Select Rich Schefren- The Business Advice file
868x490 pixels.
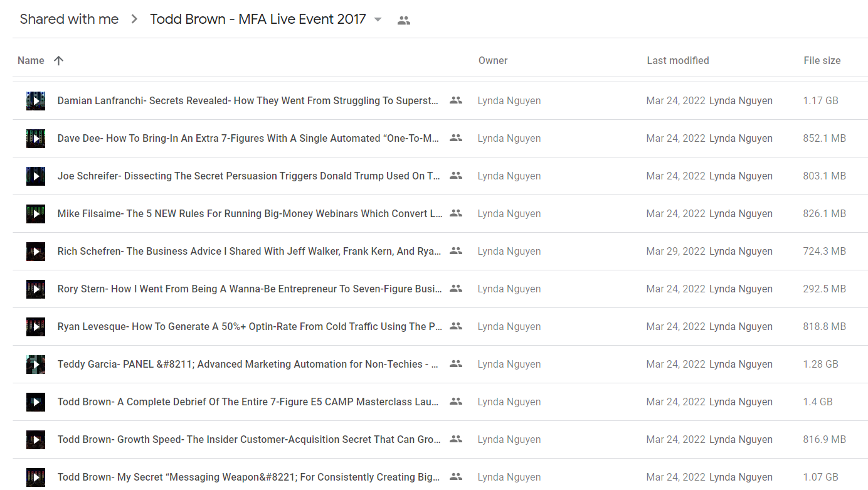(249, 251)
